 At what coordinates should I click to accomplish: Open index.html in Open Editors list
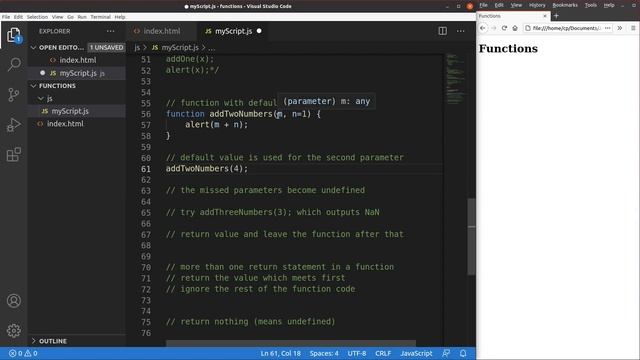(x=77, y=60)
